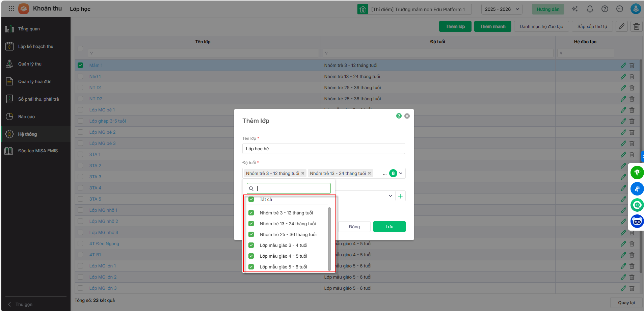Click Sắp xếp thứ tự button
644x311 pixels.
(x=592, y=26)
